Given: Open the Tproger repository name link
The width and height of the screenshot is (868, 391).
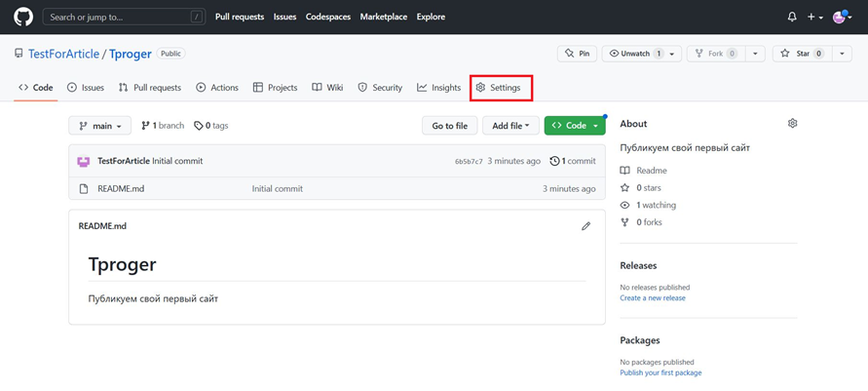Looking at the screenshot, I should tap(131, 54).
